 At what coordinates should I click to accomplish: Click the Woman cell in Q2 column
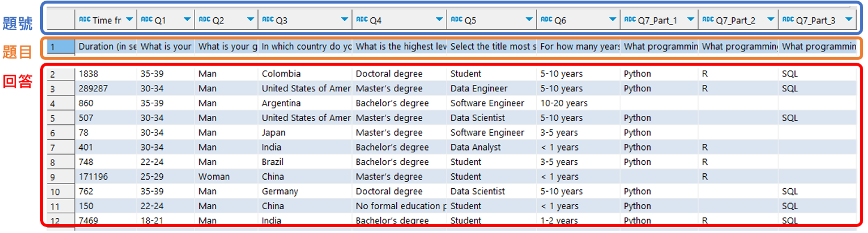coord(227,177)
